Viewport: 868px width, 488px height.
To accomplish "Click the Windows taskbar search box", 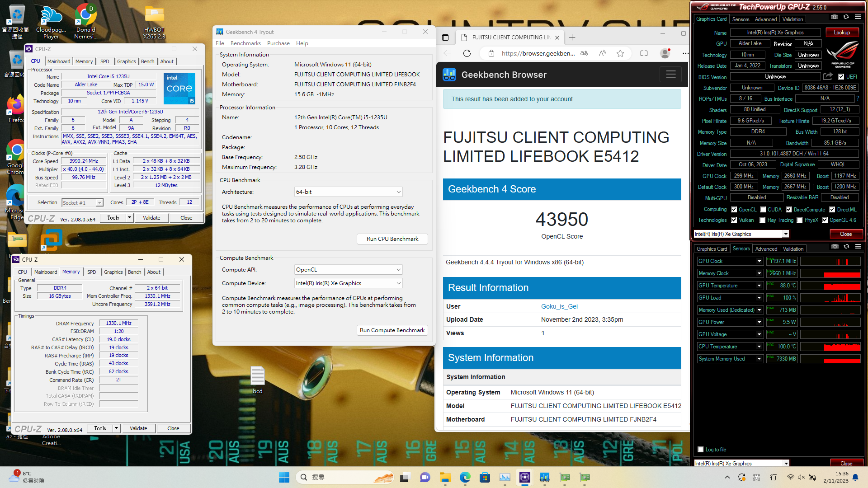I will [x=344, y=477].
